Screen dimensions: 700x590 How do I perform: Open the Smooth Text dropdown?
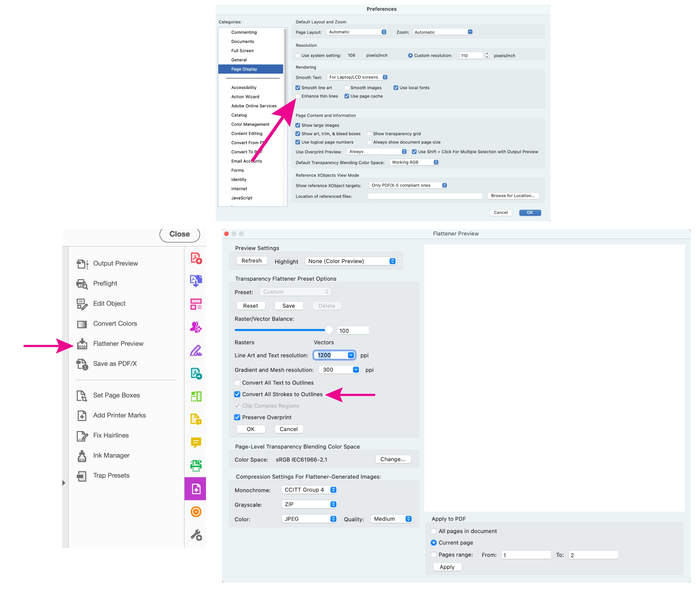(x=357, y=77)
